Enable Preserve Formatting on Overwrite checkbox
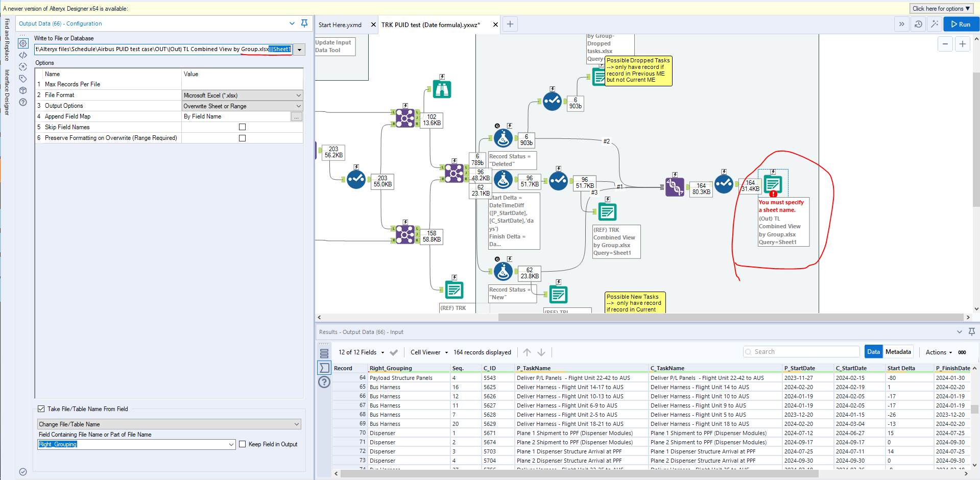Image resolution: width=980 pixels, height=480 pixels. click(242, 138)
